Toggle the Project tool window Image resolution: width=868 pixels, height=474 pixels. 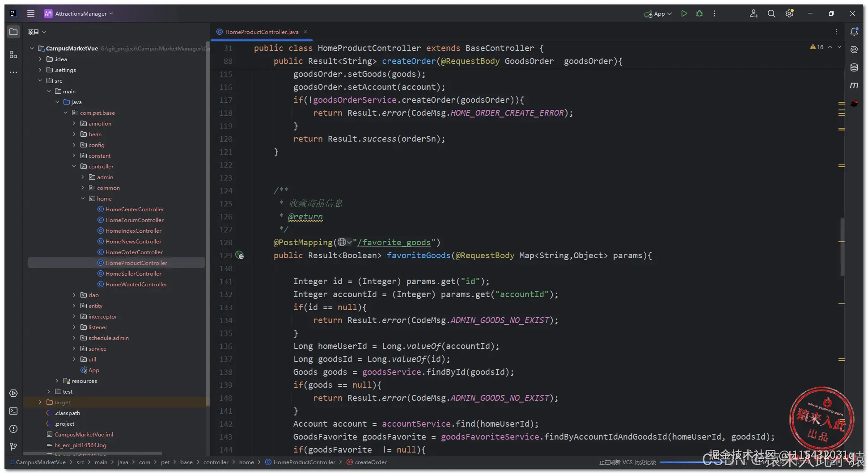(13, 32)
